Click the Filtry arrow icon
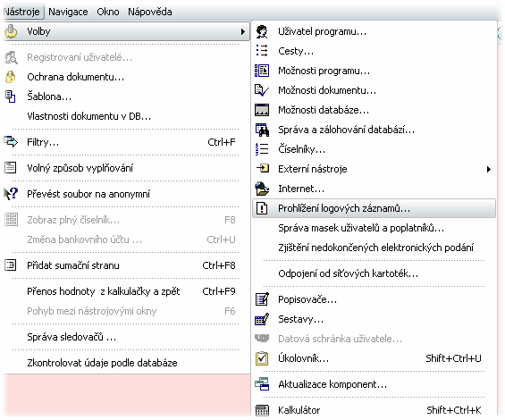 point(11,142)
